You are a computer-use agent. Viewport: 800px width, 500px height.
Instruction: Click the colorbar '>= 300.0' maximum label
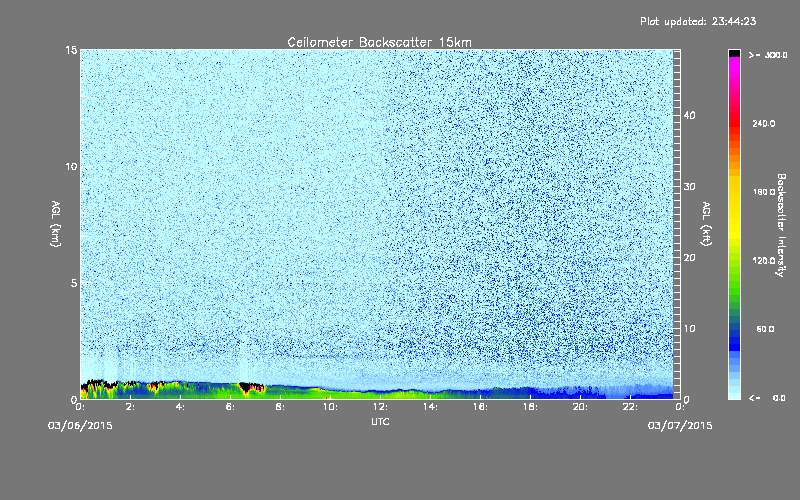tap(768, 55)
